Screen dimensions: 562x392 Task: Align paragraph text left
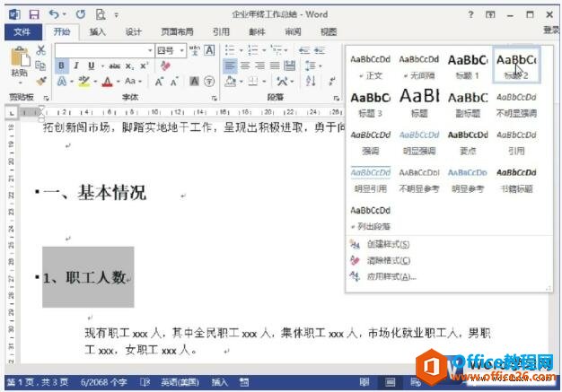[x=230, y=65]
